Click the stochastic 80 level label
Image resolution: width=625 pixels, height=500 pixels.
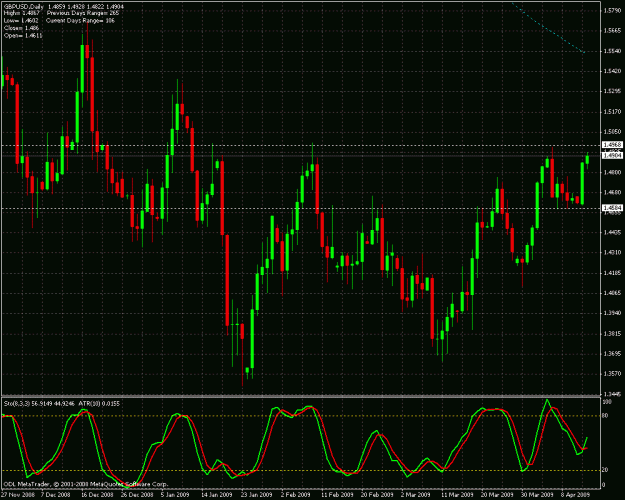pos(605,416)
